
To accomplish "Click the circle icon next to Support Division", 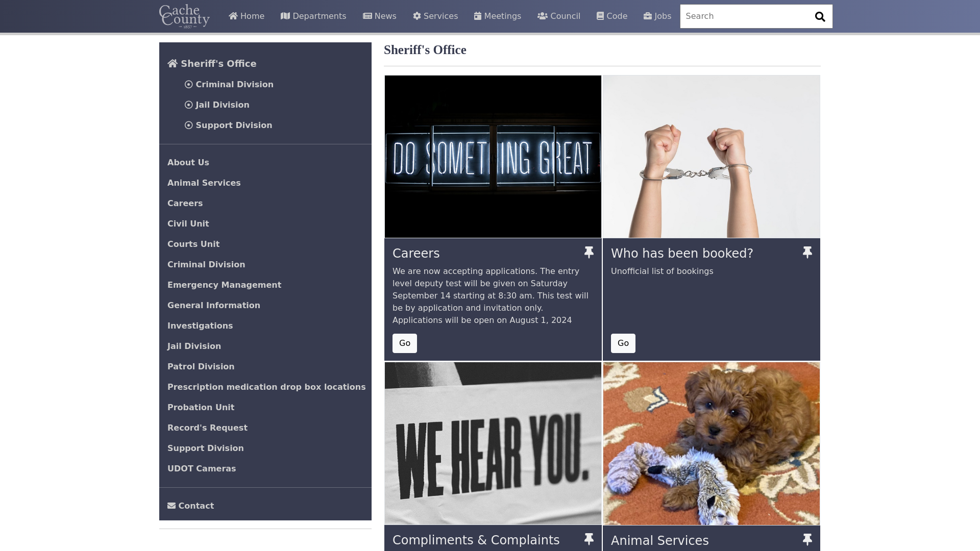I will [x=189, y=126].
